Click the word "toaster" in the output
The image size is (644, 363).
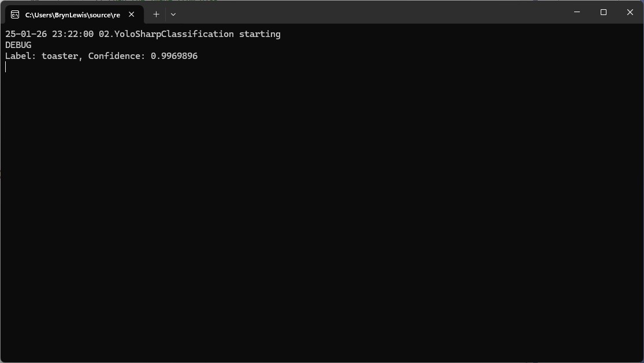coord(59,56)
